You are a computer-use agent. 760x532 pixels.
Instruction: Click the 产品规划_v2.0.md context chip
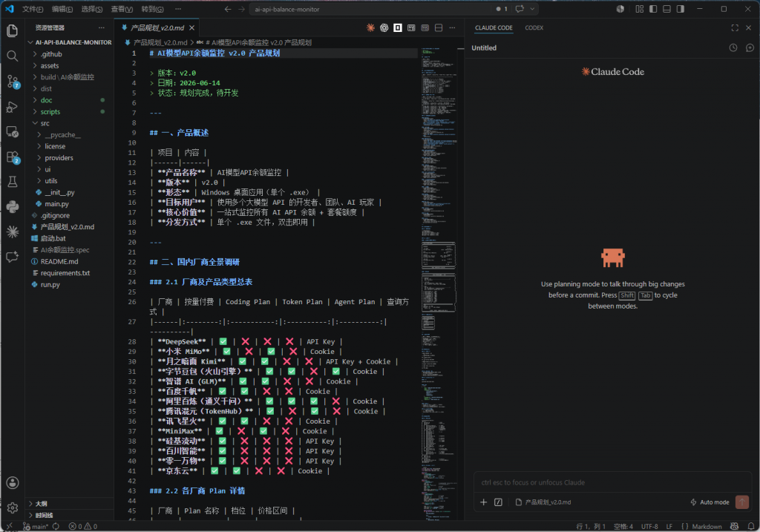tap(543, 502)
